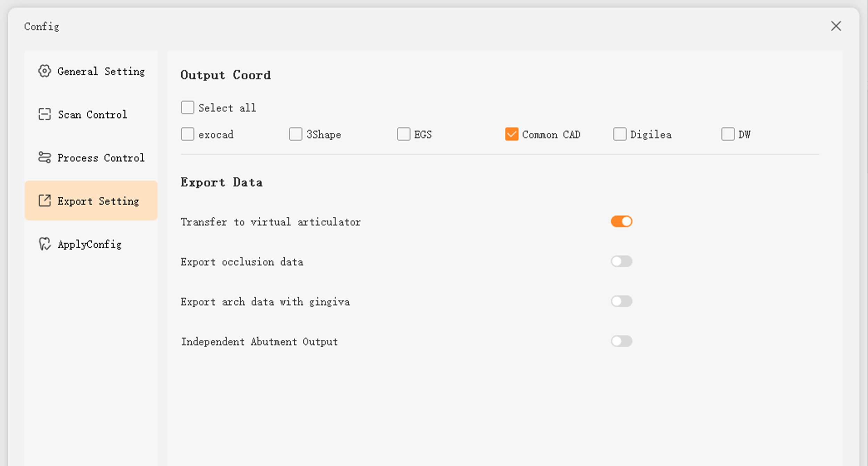Check the Select all checkbox
Viewport: 868px width, 466px height.
point(187,108)
